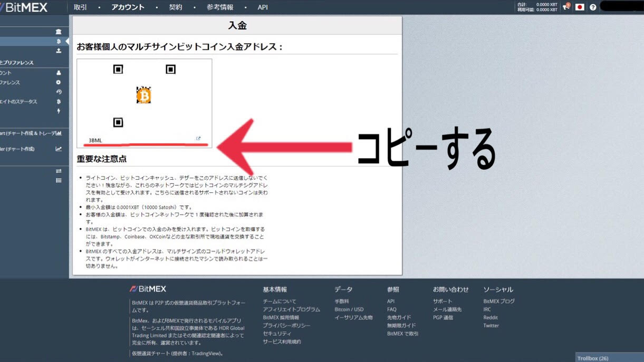Open the PGP 通信 footer link
644x362 pixels.
pyautogui.click(x=443, y=318)
